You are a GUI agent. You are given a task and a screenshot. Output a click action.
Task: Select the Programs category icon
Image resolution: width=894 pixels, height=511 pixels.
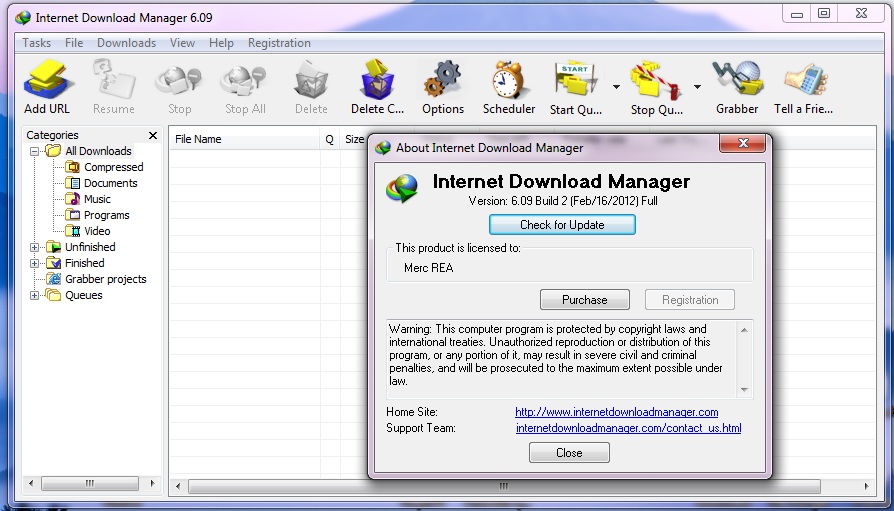(x=72, y=215)
